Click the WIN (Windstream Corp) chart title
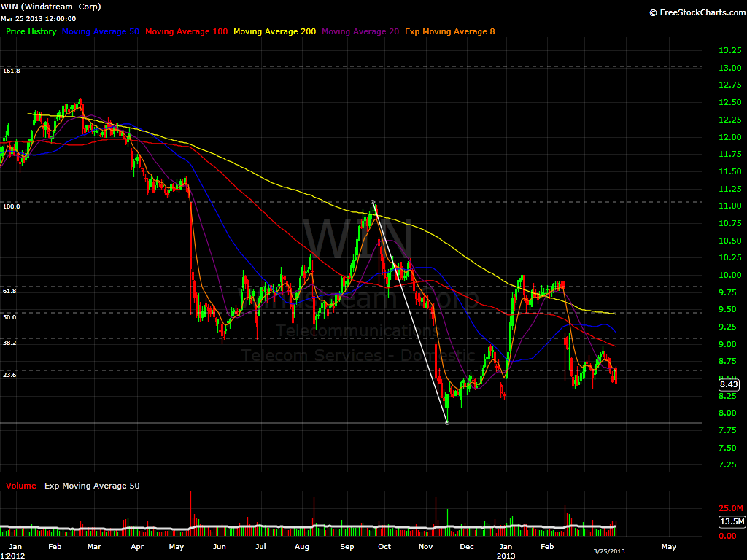The width and height of the screenshot is (747, 560). click(x=52, y=7)
